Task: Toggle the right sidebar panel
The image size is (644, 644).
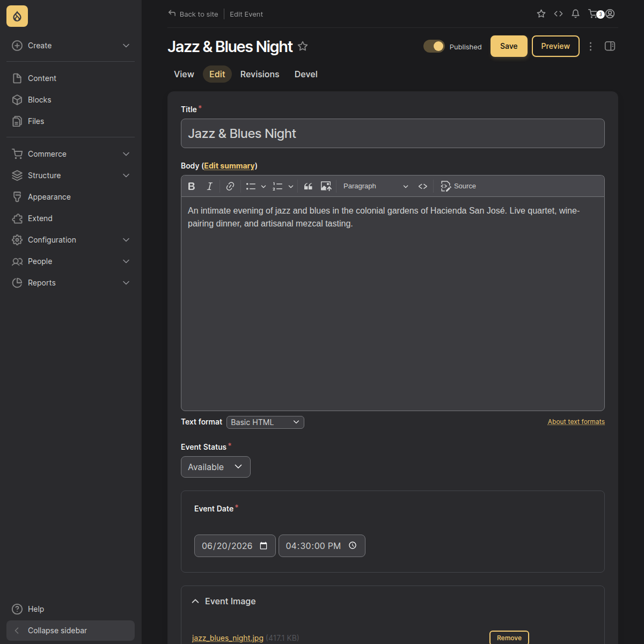Action: click(x=610, y=46)
